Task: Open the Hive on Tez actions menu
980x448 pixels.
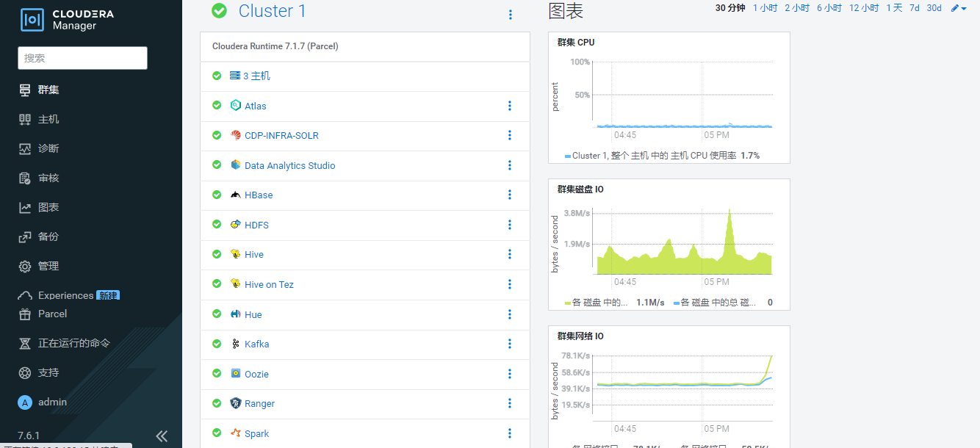Action: 510,284
